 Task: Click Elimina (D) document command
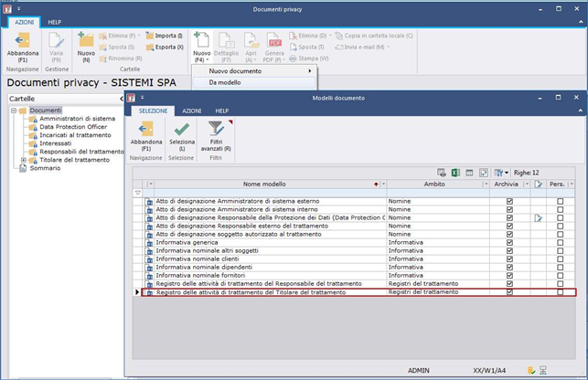coord(310,36)
